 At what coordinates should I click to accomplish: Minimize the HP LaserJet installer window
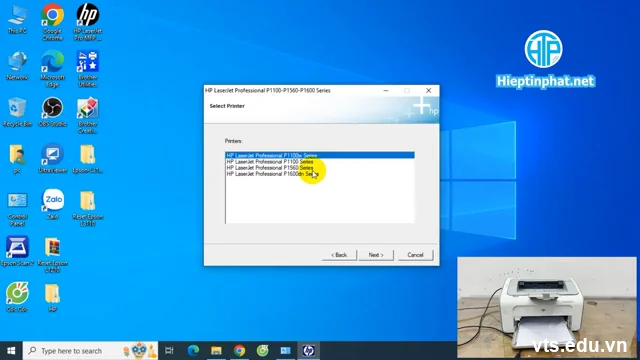coord(386,91)
